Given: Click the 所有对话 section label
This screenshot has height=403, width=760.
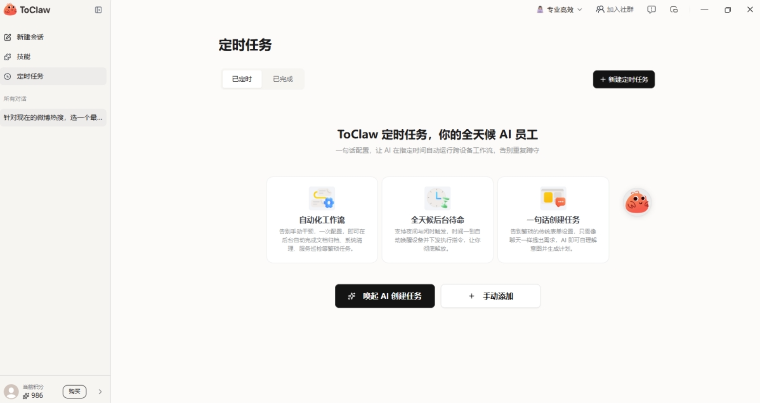Looking at the screenshot, I should 15,98.
